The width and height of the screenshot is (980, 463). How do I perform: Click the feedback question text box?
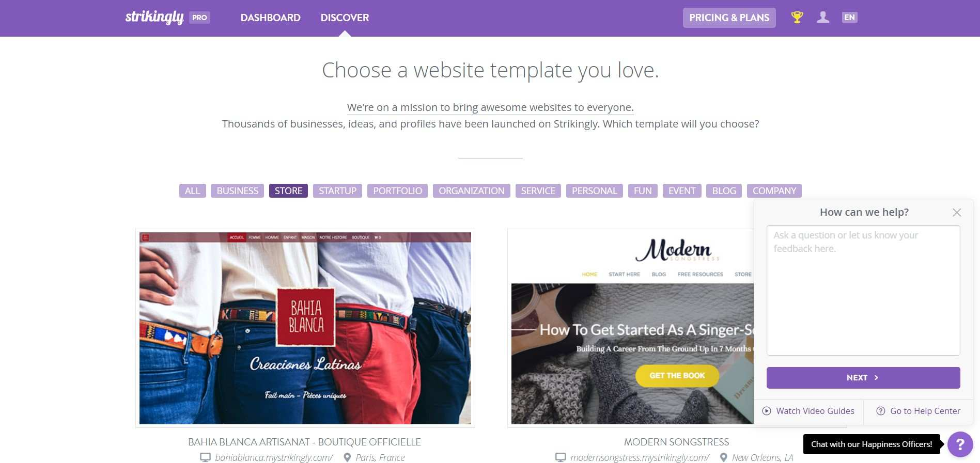(863, 290)
